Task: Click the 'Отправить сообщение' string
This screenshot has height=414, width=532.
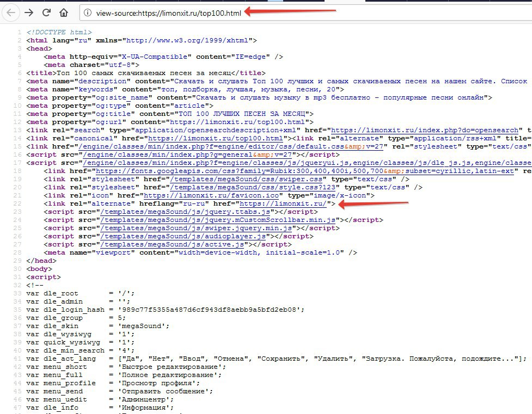Action: pyautogui.click(x=163, y=391)
